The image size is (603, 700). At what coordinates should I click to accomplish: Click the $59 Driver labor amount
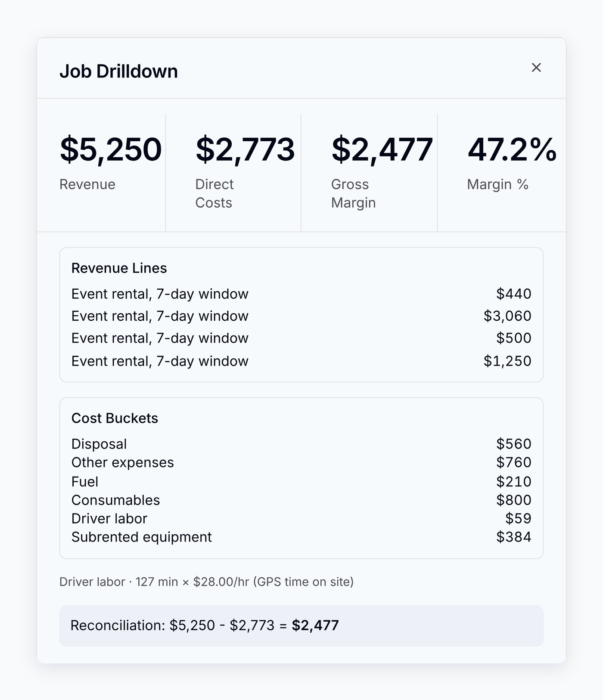pos(518,518)
